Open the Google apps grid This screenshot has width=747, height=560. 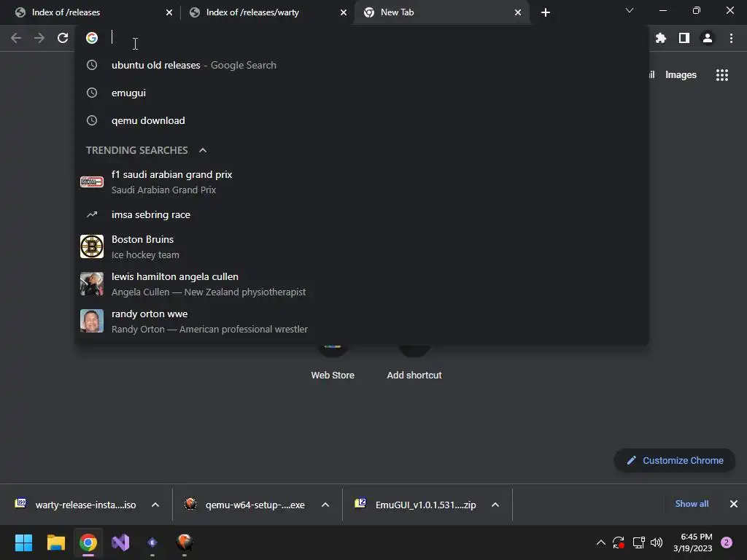point(721,75)
